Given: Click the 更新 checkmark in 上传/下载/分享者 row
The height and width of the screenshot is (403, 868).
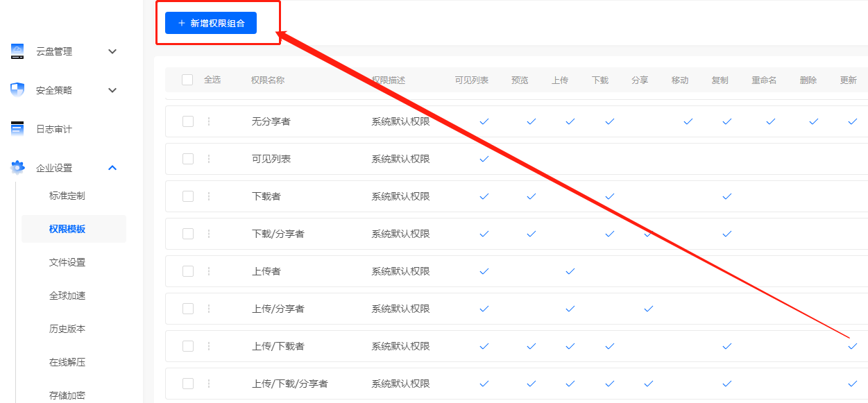Looking at the screenshot, I should tap(853, 384).
